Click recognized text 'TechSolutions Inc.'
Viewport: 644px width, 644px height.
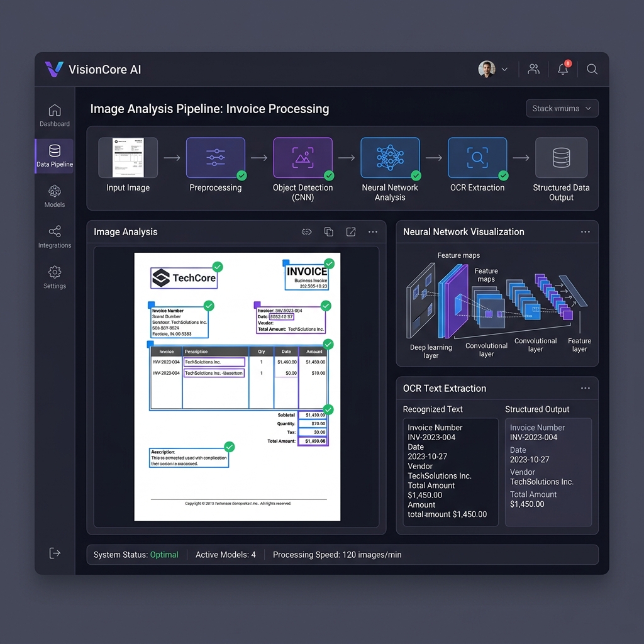pyautogui.click(x=440, y=475)
